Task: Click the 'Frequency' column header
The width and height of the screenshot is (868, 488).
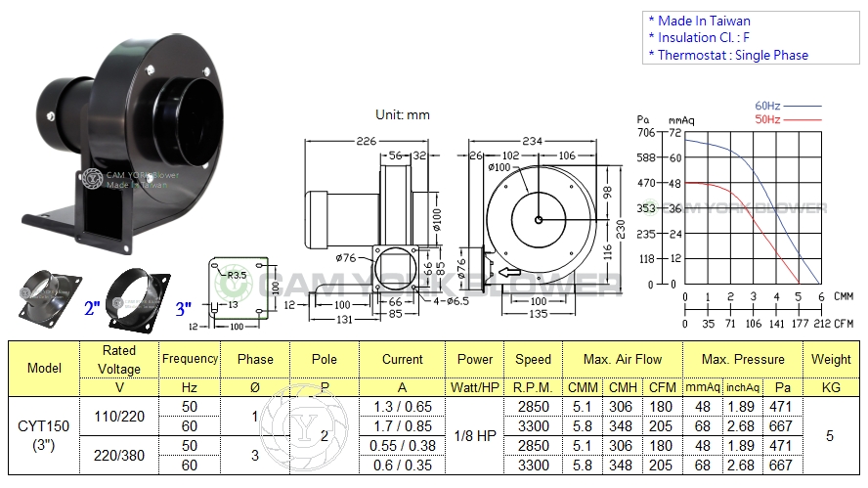Action: (x=190, y=360)
